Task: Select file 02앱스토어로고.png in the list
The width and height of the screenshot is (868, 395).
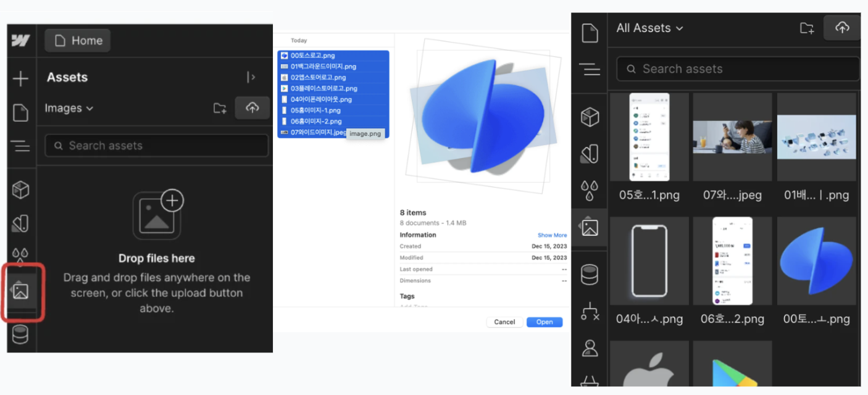Action: [x=333, y=78]
